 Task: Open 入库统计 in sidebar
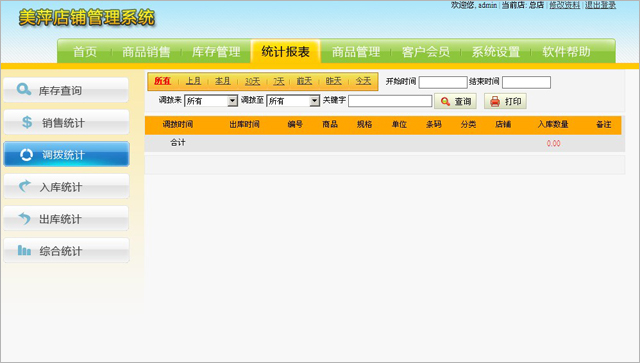coord(66,186)
